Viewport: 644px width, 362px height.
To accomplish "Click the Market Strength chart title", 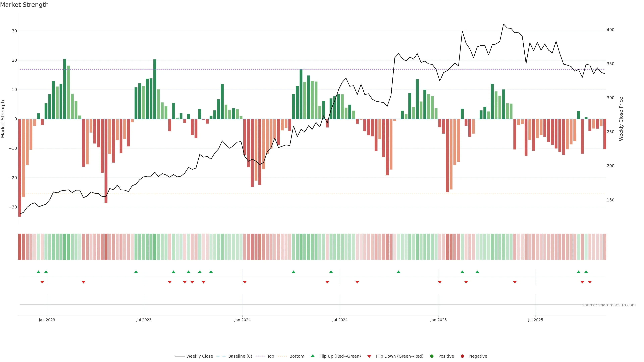I will point(24,5).
